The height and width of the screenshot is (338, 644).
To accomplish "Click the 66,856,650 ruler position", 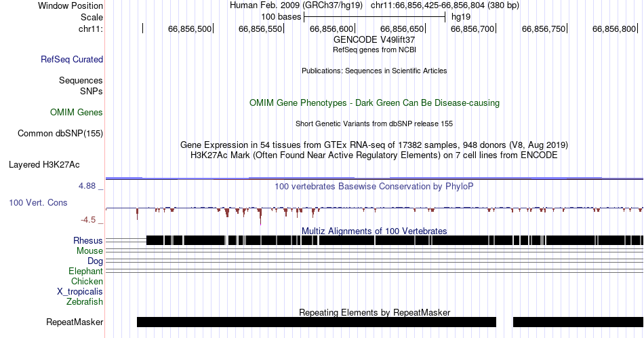I will coord(402,29).
